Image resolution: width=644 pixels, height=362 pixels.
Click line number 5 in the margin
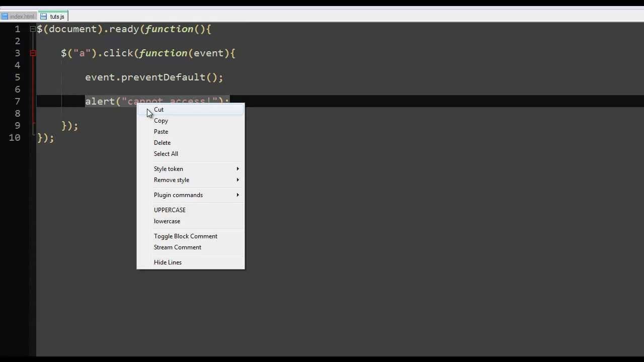coord(18,77)
